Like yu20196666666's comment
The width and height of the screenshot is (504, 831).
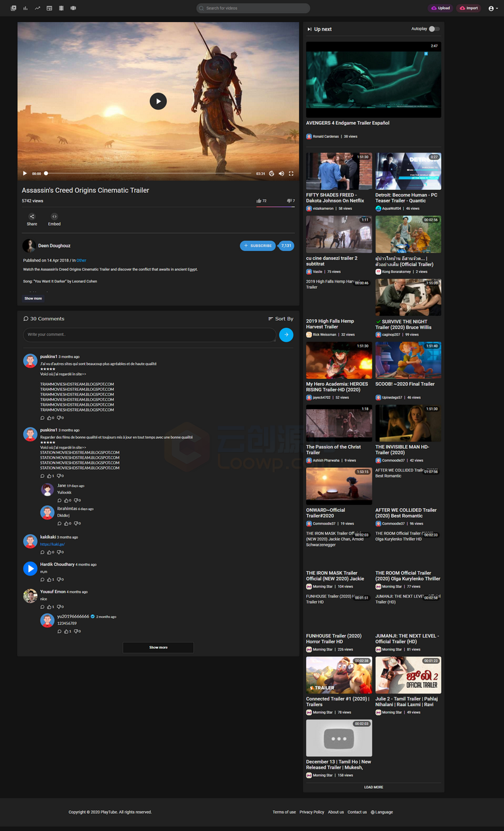[x=67, y=631]
